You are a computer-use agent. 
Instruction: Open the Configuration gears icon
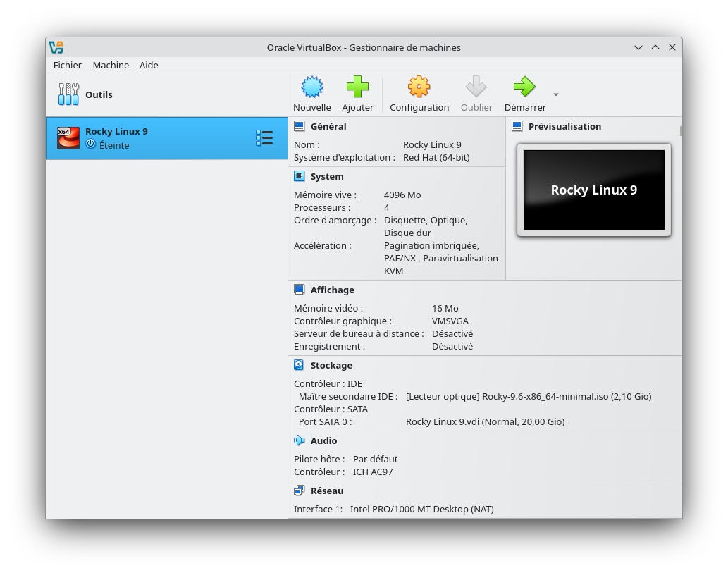(419, 86)
